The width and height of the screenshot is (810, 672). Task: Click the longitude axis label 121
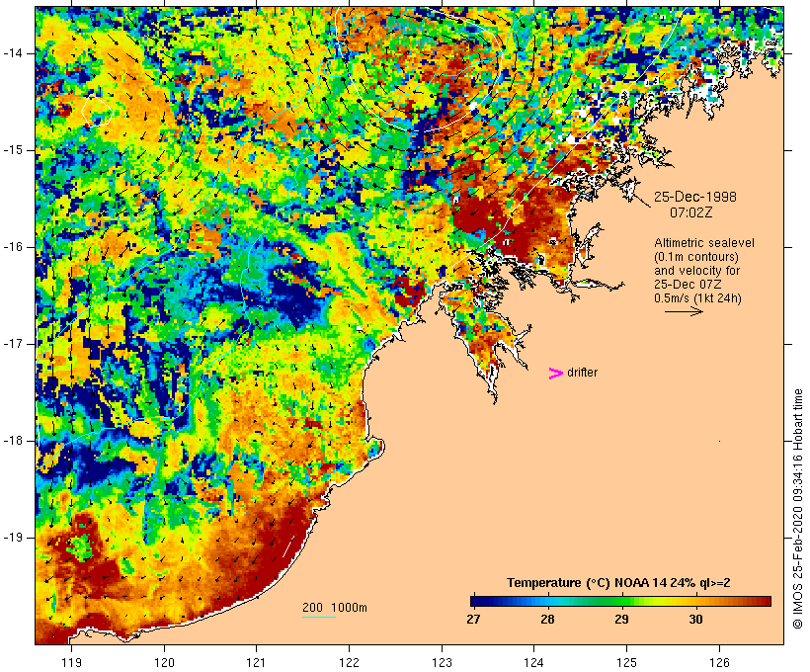click(x=256, y=662)
